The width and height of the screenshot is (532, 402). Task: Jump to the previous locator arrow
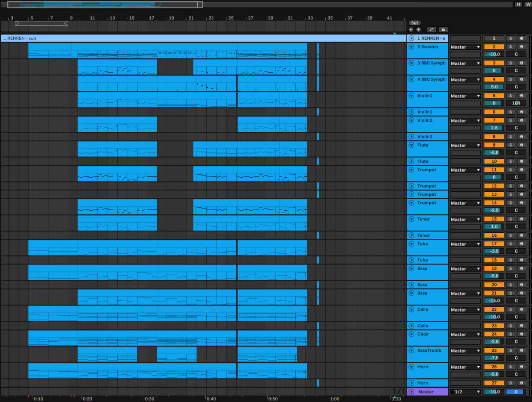411,30
